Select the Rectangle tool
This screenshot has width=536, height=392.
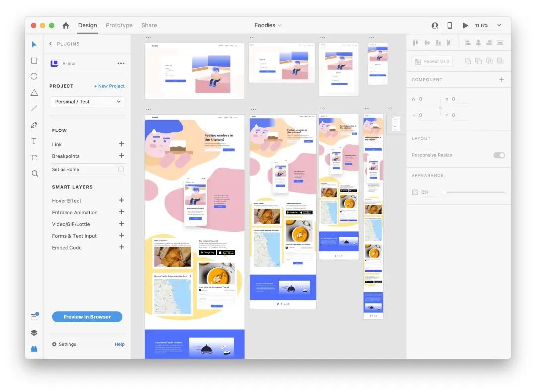tap(34, 61)
